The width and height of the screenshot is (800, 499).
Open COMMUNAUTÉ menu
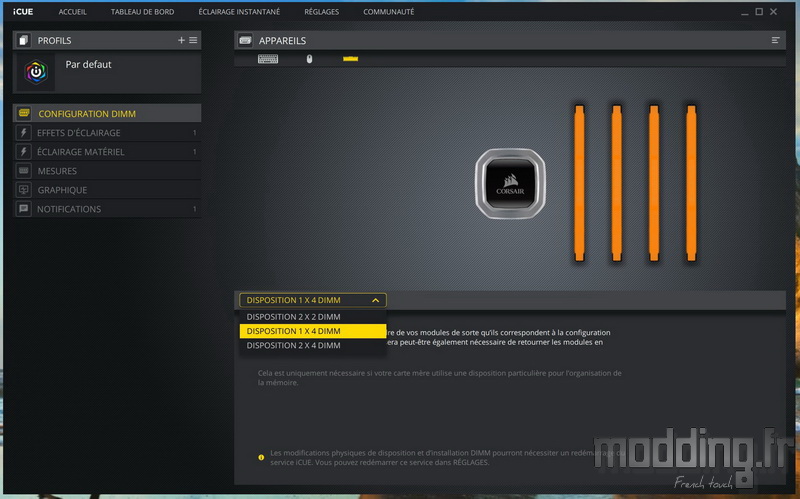[x=389, y=12]
